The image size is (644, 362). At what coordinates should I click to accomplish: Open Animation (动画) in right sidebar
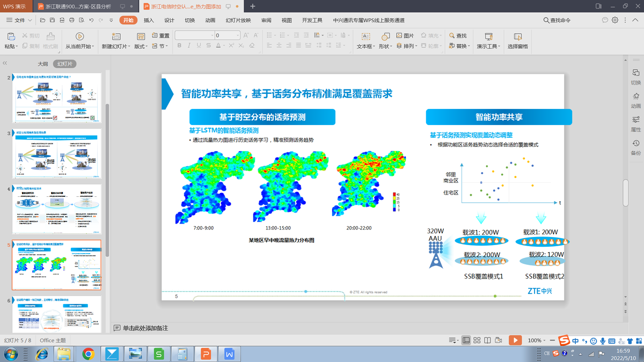pos(636,100)
